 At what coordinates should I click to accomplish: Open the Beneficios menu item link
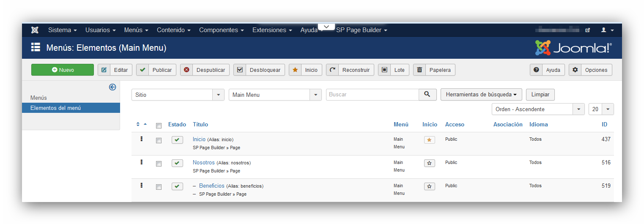point(211,186)
